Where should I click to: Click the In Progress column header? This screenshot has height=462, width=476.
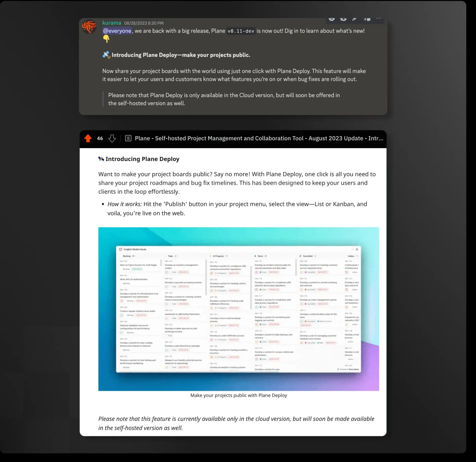[x=218, y=256]
